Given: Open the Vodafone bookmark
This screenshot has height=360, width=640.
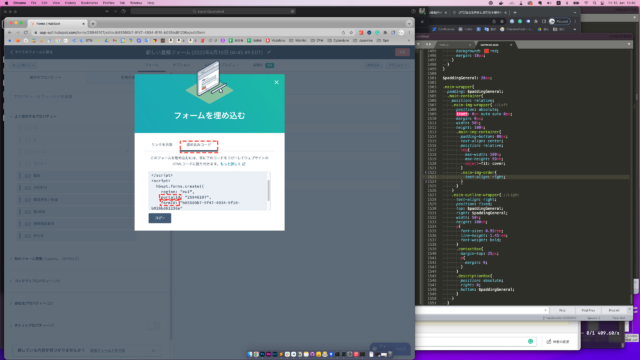Looking at the screenshot, I should (276, 40).
